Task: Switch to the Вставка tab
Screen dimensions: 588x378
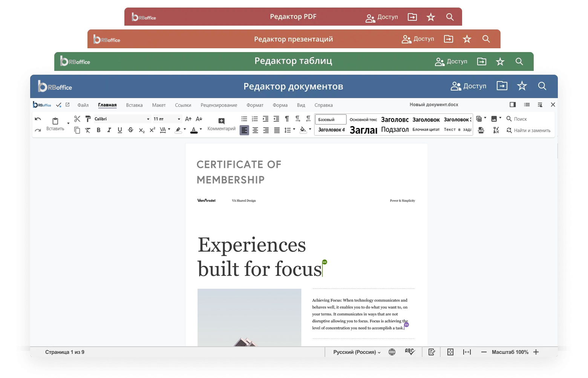Action: pyautogui.click(x=134, y=105)
